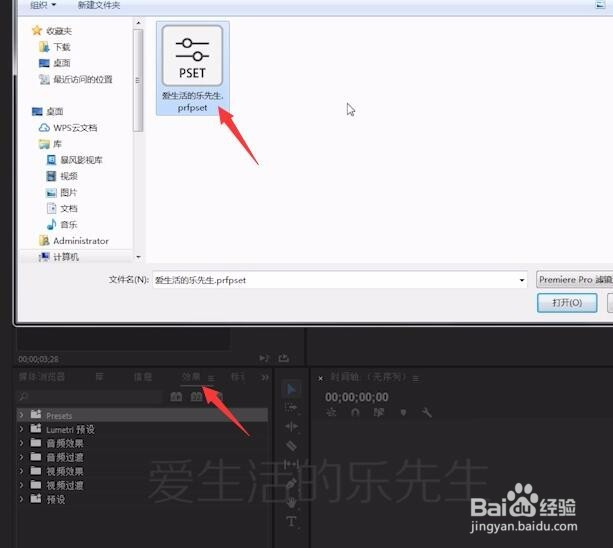Open 收藏夹 favorites in sidebar
This screenshot has width=613, height=548.
coord(52,30)
